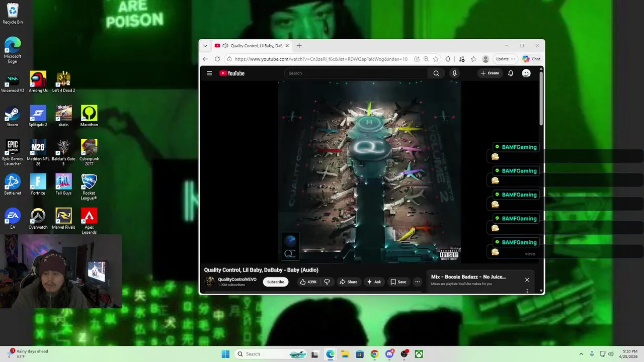Open the Mix playlist options three dots
This screenshot has height=362, width=644.
[527, 291]
